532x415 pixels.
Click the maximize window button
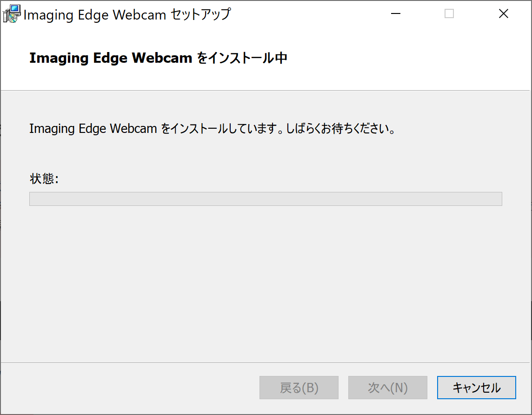(449, 14)
